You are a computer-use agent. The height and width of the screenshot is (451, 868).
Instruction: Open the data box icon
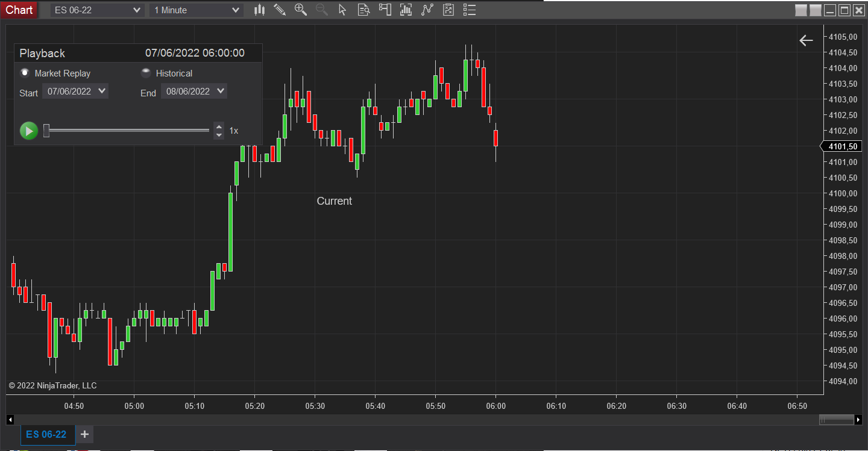tap(363, 10)
